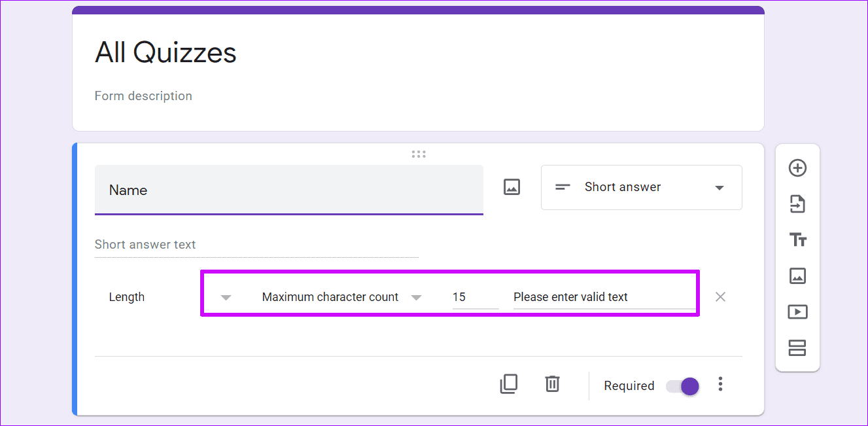
Task: Add video from the side toolbar
Action: (797, 312)
